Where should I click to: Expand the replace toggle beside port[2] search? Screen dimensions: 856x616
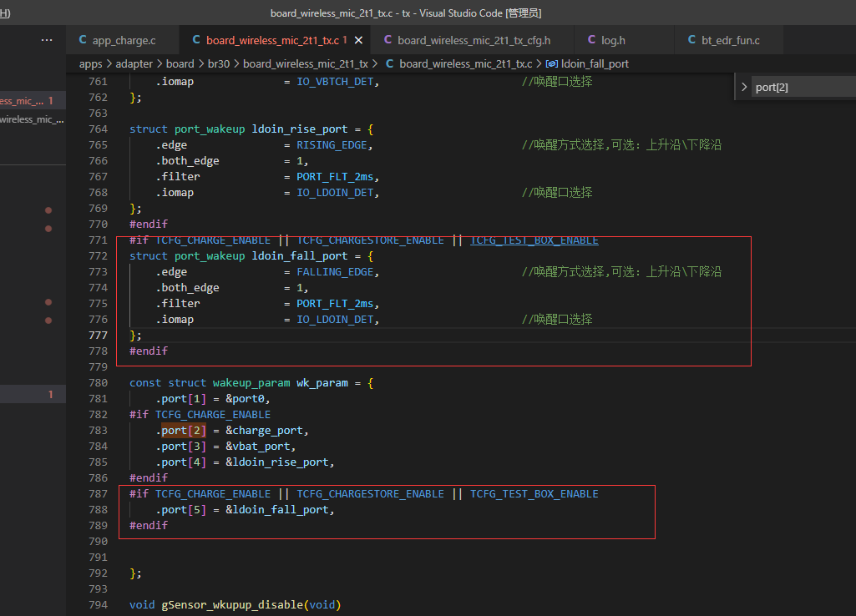pyautogui.click(x=743, y=88)
